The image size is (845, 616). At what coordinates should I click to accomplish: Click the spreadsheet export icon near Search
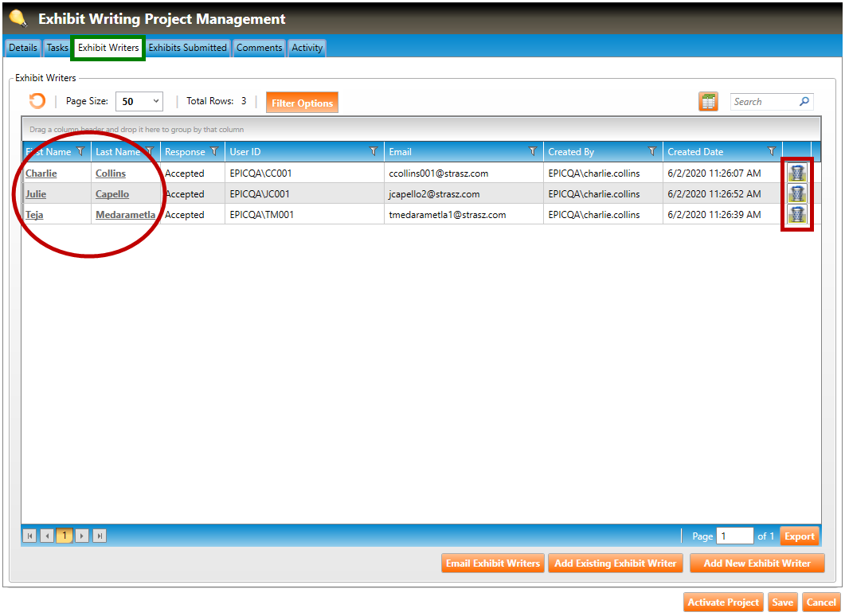(x=708, y=102)
